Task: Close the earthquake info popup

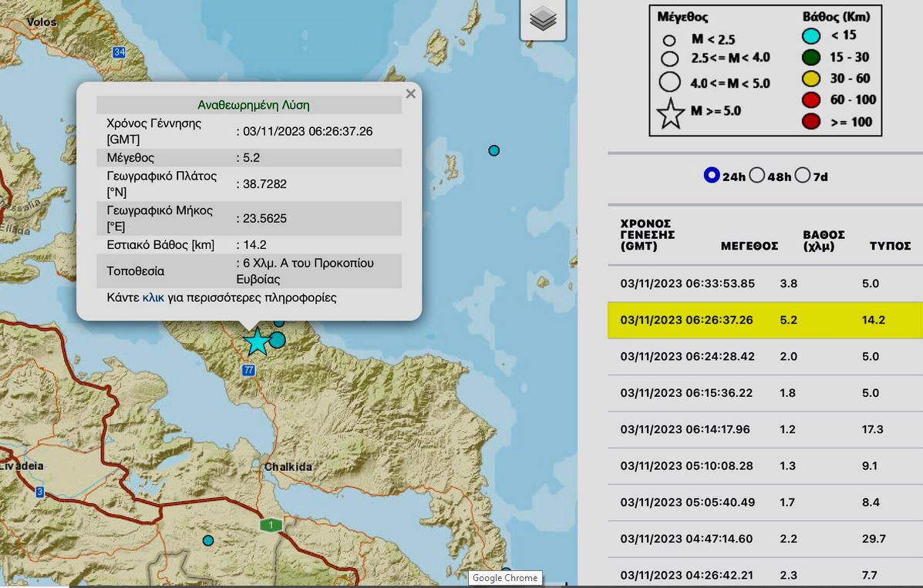Action: click(410, 94)
